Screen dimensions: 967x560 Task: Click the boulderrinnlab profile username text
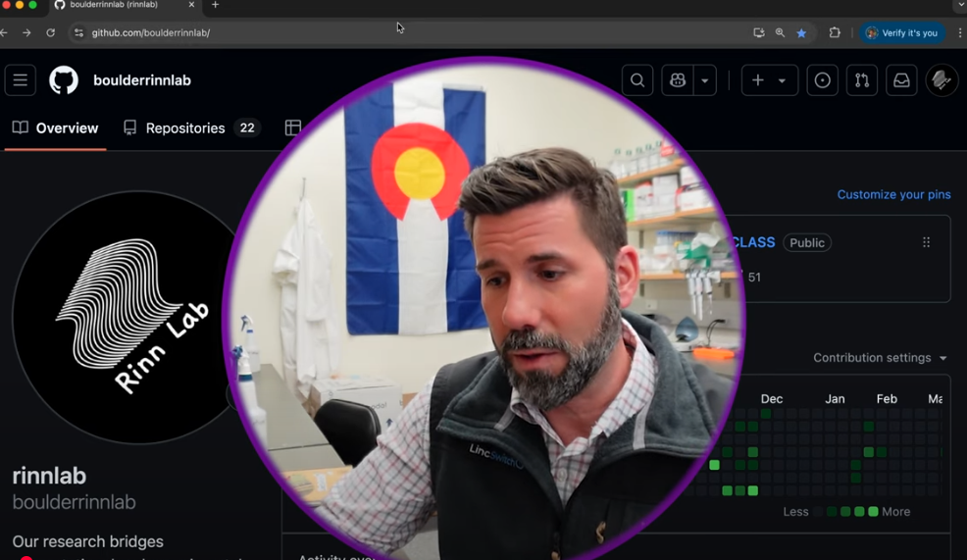point(74,502)
